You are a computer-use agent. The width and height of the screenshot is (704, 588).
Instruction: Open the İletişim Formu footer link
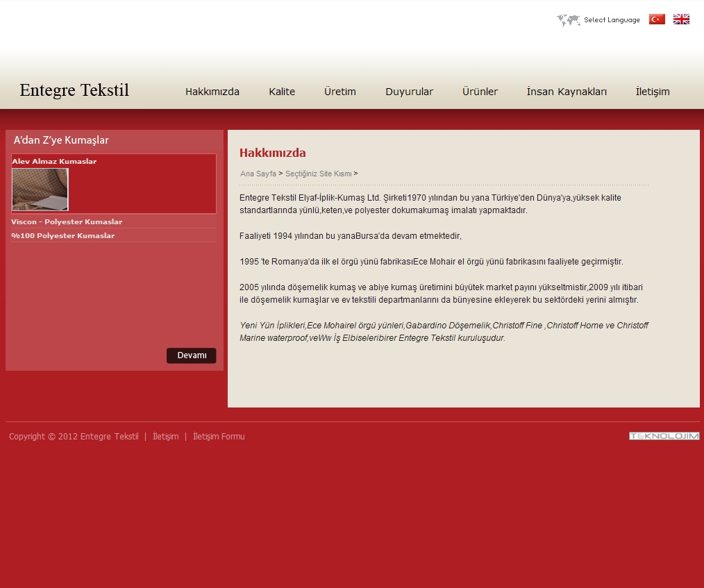pos(219,437)
